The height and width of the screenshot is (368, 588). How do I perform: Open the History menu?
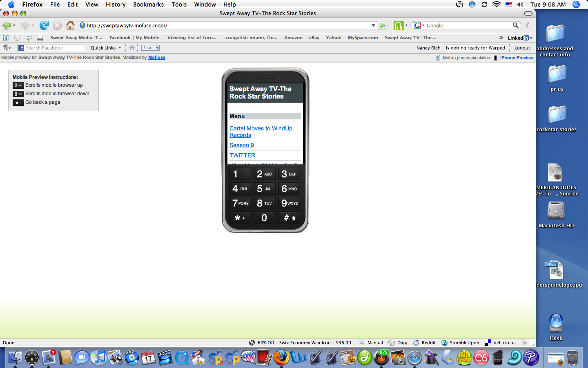[116, 4]
